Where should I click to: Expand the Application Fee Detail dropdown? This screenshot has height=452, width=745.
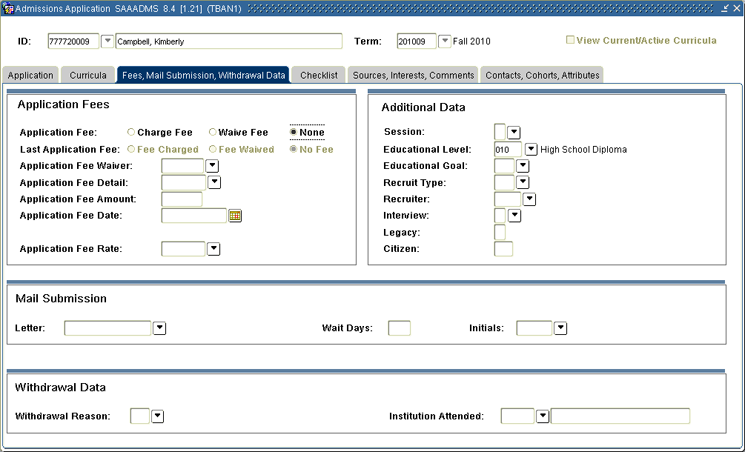click(214, 183)
